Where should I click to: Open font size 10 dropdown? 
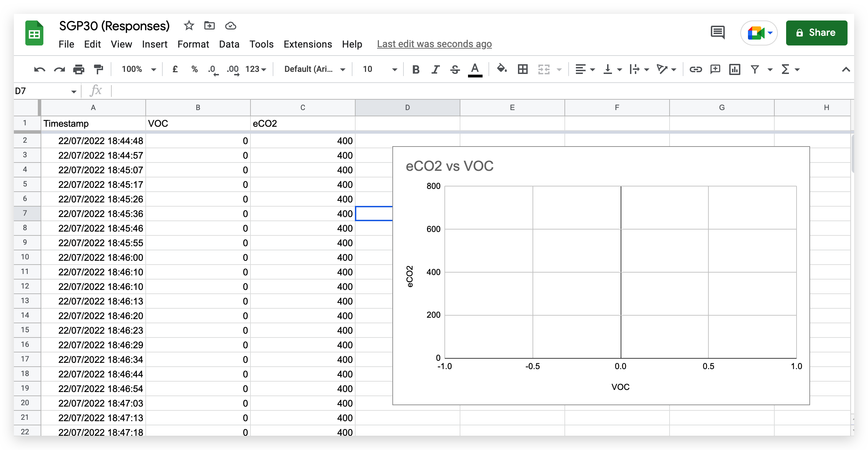click(x=380, y=69)
